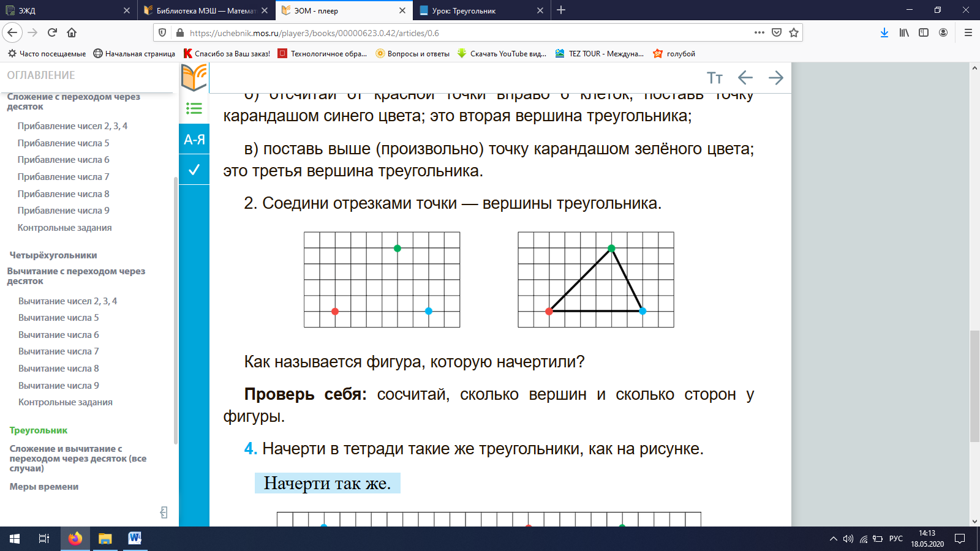Open the голубой bookmark
This screenshot has height=551, width=980.
tap(674, 54)
